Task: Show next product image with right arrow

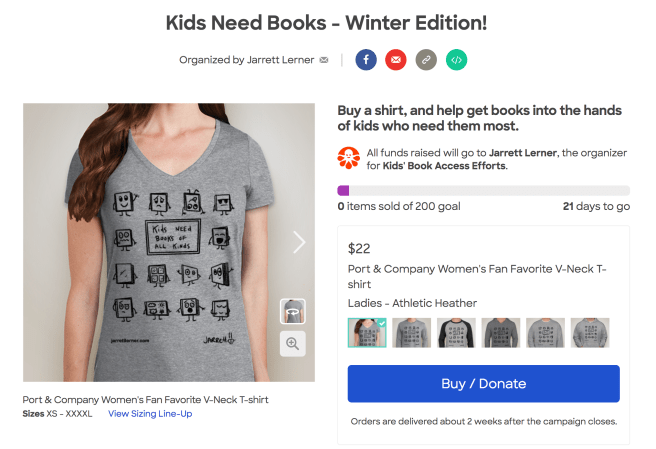Action: [298, 241]
